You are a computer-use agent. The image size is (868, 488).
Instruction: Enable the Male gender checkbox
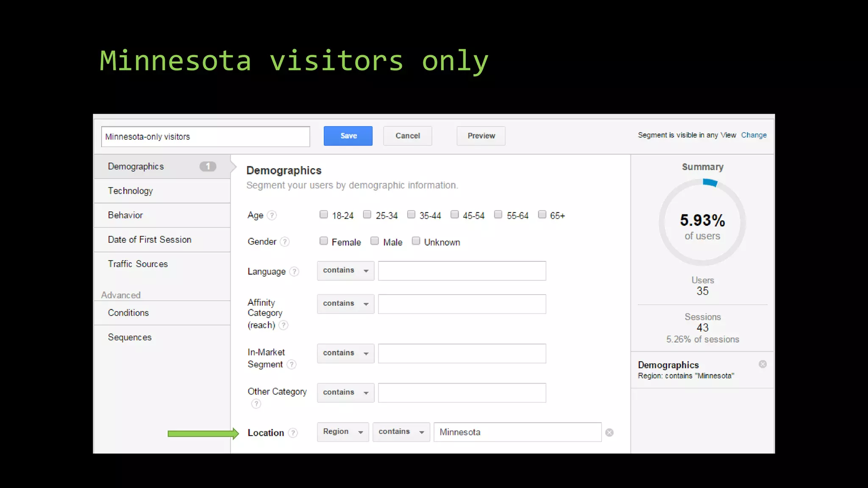[x=375, y=241]
